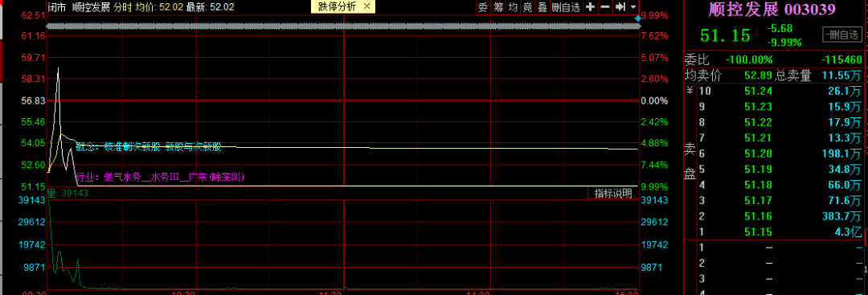The height and width of the screenshot is (295, 868).
Task: Open the 跌停分析 tab
Action: (337, 6)
